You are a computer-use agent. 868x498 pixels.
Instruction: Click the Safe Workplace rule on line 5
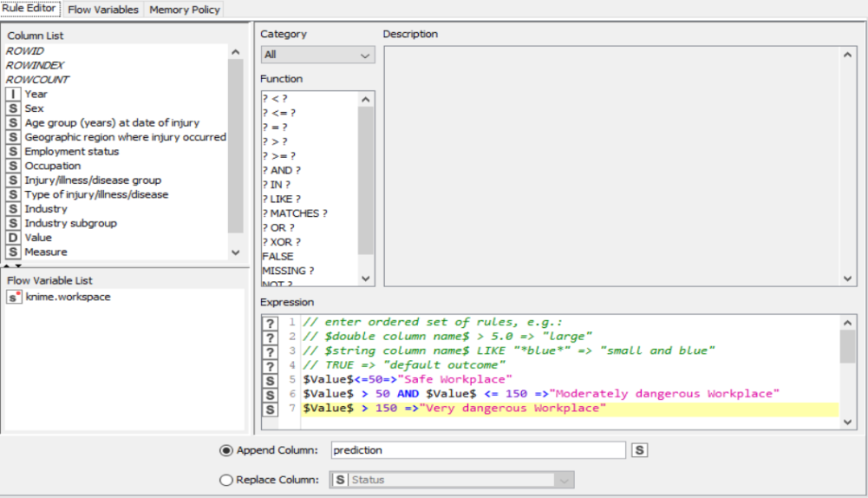[408, 380]
